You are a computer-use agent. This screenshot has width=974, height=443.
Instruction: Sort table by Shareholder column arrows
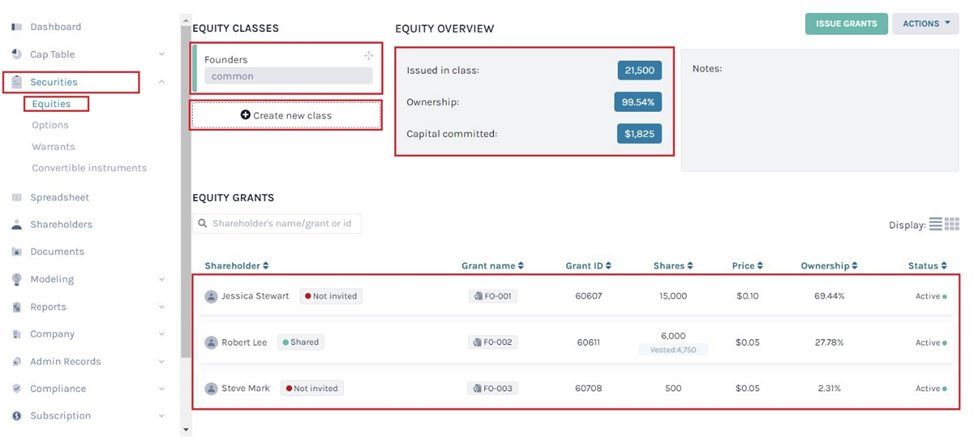point(266,266)
